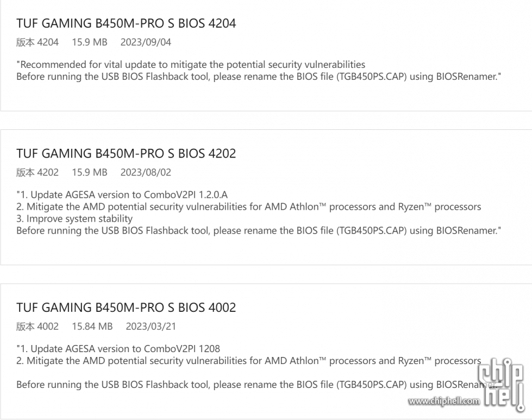Click the Mitigate AMD vulnerabilities line in BIOS 4202
The width and height of the screenshot is (532, 420).
[x=249, y=206]
